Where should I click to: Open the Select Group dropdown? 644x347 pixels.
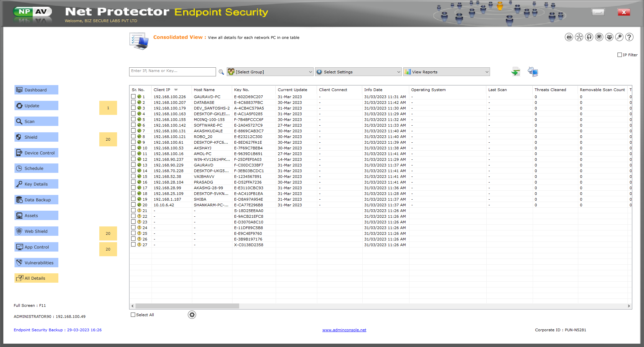(x=270, y=72)
